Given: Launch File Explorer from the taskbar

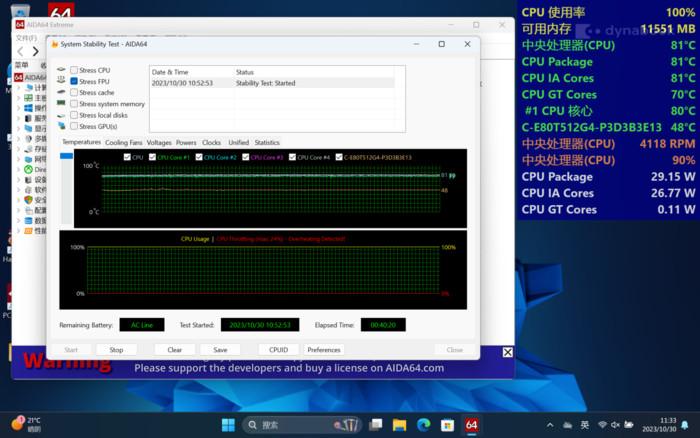Looking at the screenshot, I should coord(400,425).
